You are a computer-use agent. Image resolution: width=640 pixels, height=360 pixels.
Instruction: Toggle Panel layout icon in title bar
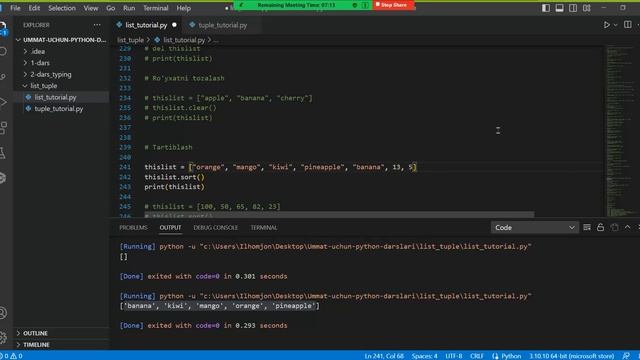[x=560, y=8]
